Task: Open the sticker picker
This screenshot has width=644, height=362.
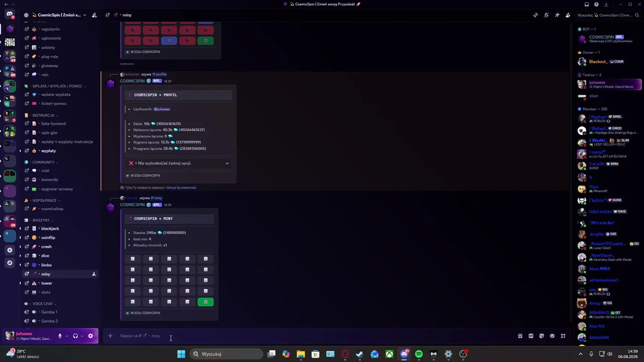Action: 541,336
